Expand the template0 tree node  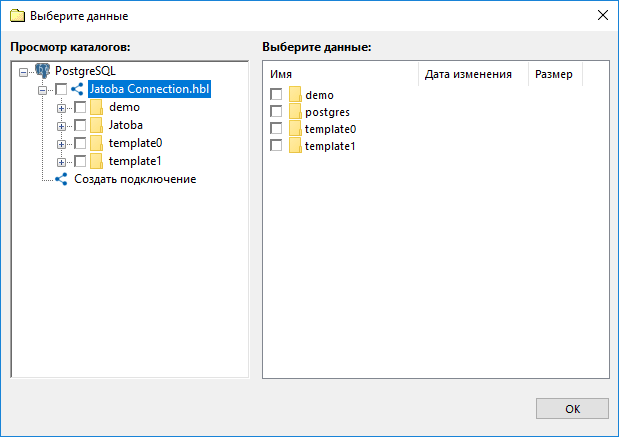point(61,144)
